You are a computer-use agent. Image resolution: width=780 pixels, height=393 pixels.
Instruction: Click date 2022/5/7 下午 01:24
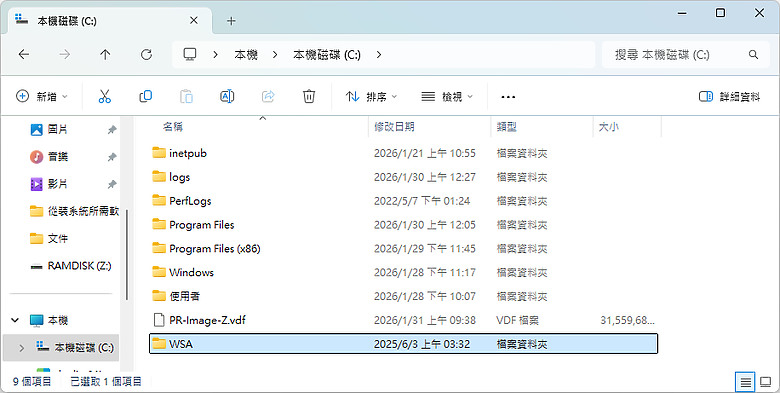[422, 201]
